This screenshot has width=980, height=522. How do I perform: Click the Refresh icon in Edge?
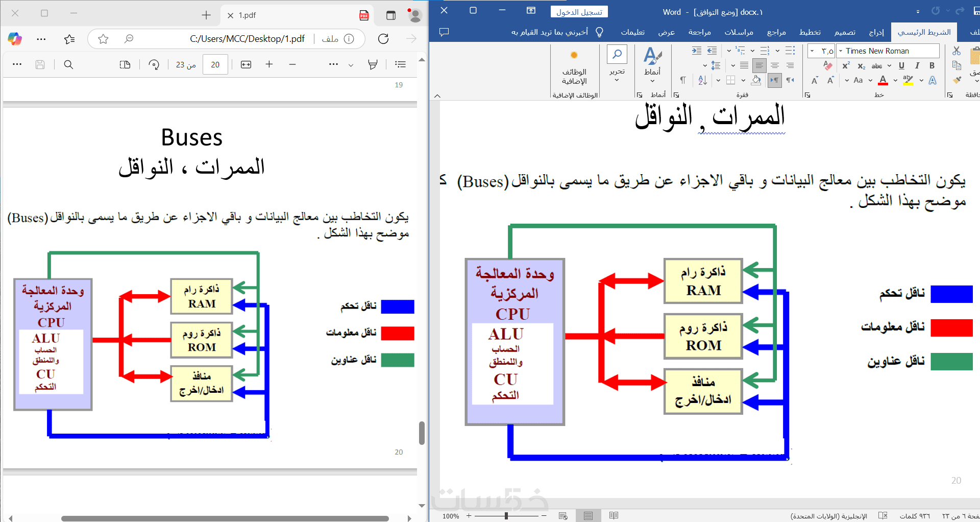(x=383, y=39)
